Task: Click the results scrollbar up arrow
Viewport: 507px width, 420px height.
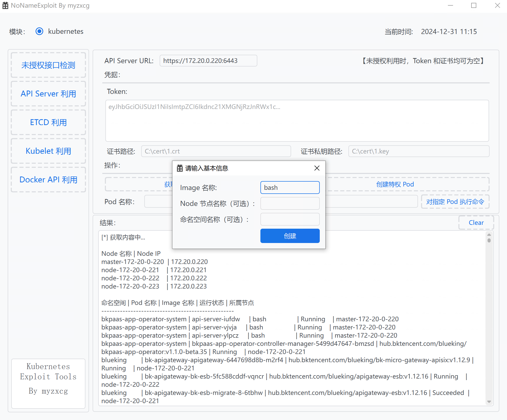Action: pyautogui.click(x=489, y=235)
